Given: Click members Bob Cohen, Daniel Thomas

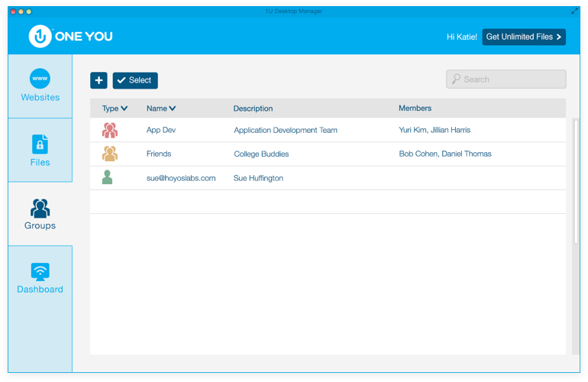Looking at the screenshot, I should (445, 154).
